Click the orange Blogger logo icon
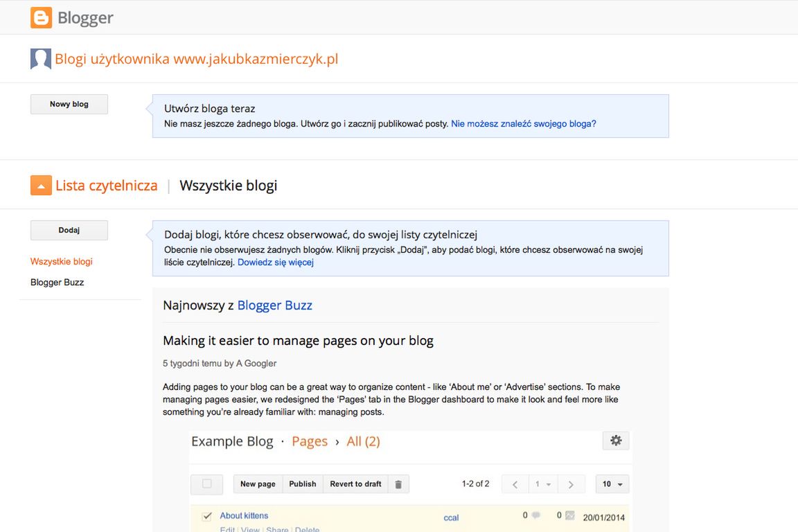Image resolution: width=798 pixels, height=532 pixels. [x=42, y=18]
